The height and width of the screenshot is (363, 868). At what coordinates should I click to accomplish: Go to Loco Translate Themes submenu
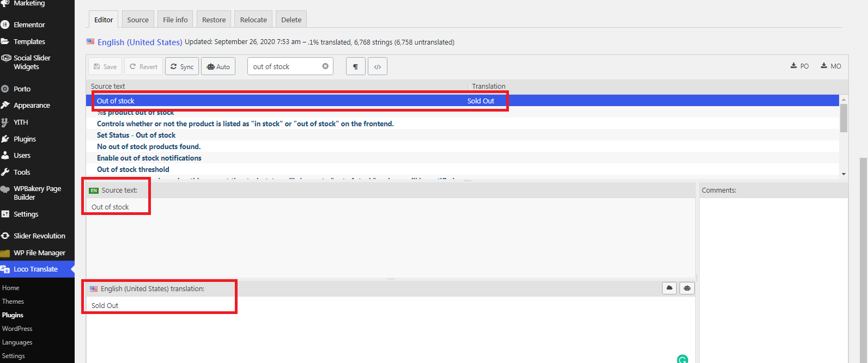[x=13, y=302]
